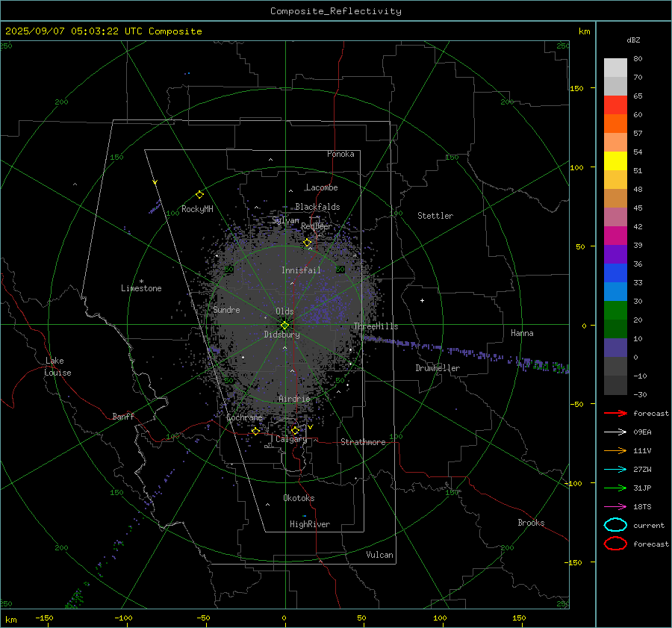
Task: Click the red forecast arrow legend icon
Action: coord(615,413)
